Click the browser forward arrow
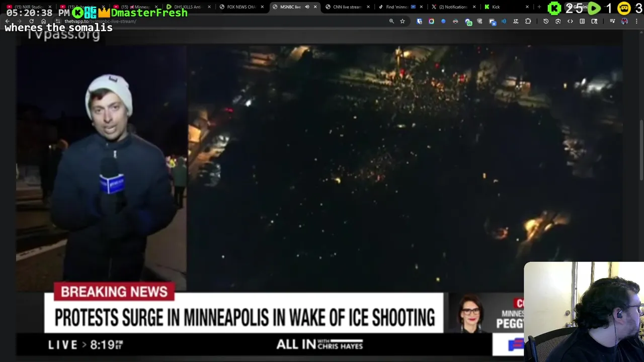 coord(19,21)
